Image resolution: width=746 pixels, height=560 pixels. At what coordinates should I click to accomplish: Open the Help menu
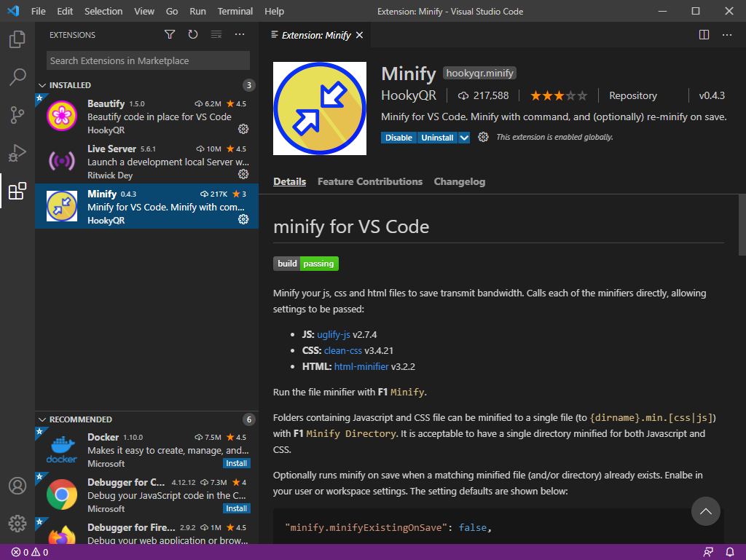[274, 11]
